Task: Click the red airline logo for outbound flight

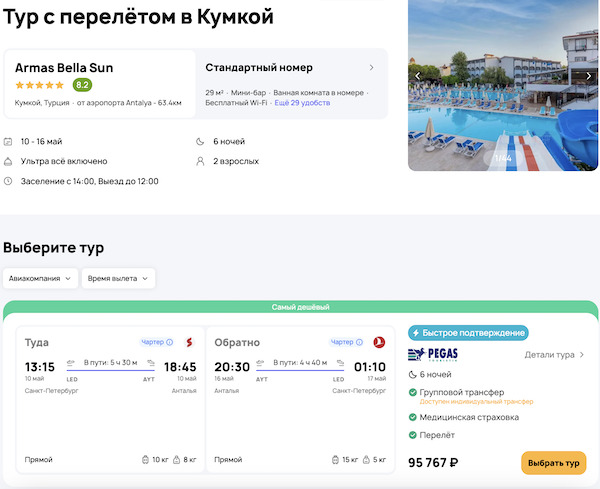Action: click(x=188, y=342)
